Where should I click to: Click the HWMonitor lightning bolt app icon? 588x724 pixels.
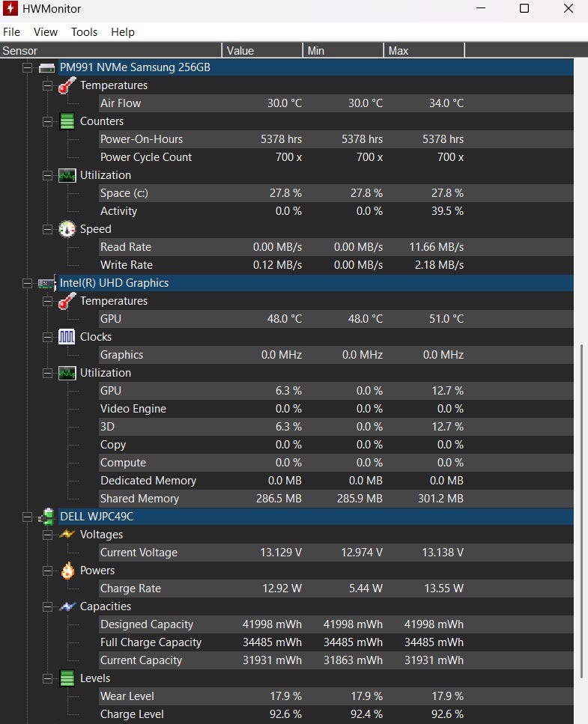coord(11,9)
